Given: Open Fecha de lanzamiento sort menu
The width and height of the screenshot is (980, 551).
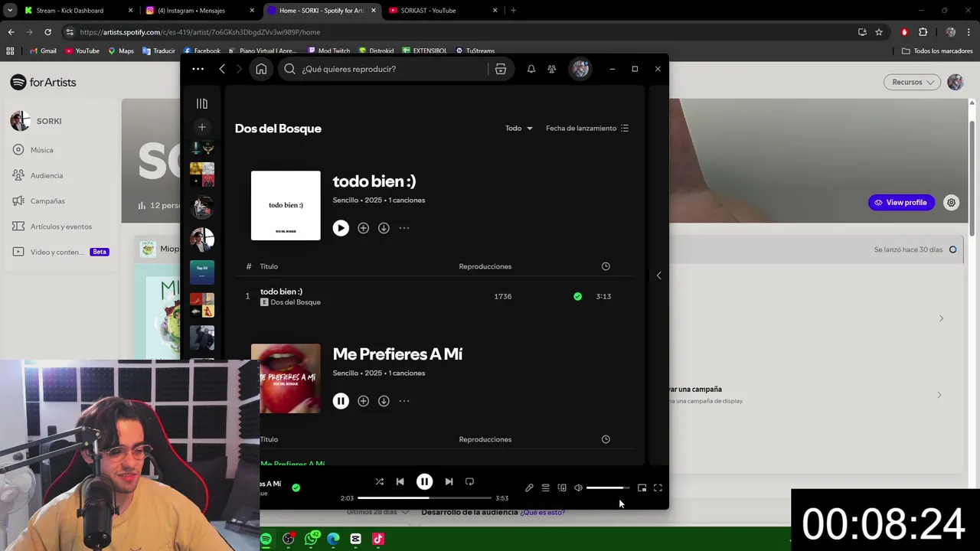Looking at the screenshot, I should [587, 129].
